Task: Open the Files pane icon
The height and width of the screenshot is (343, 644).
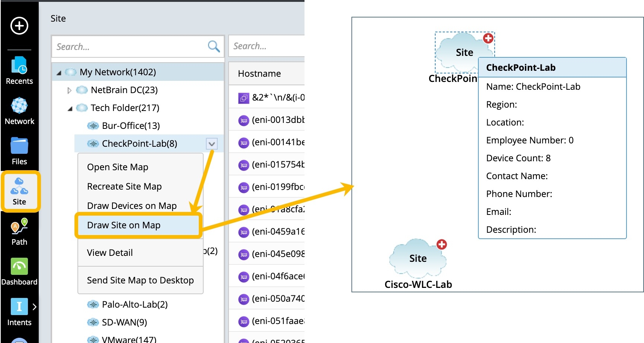Action: (x=19, y=151)
